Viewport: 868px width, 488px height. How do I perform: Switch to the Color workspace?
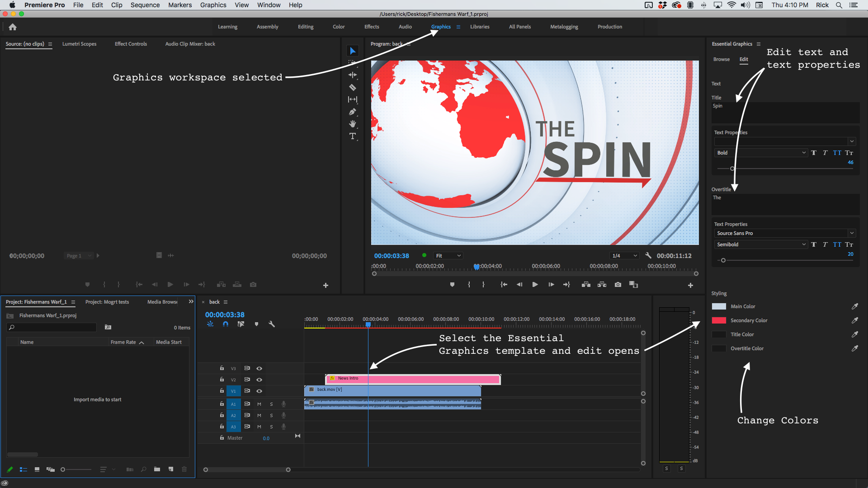click(339, 27)
